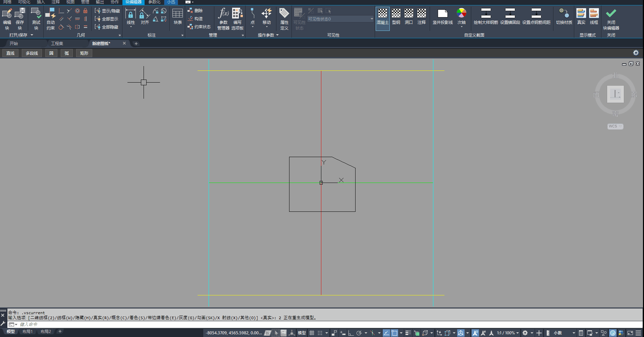Toggle 显示/隐藏 constraint visibility

[107, 11]
